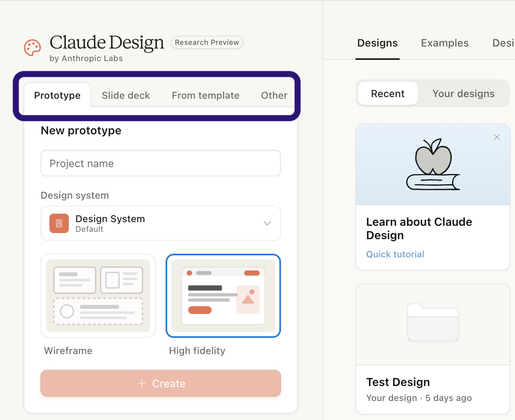Show Your designs filter
The width and height of the screenshot is (515, 420).
[x=464, y=93]
